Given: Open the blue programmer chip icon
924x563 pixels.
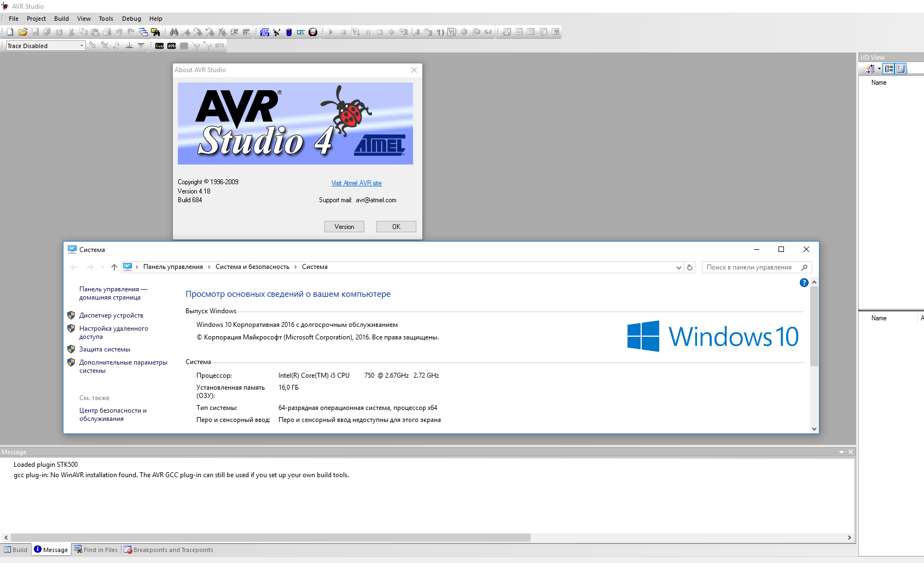Looking at the screenshot, I should [x=265, y=32].
